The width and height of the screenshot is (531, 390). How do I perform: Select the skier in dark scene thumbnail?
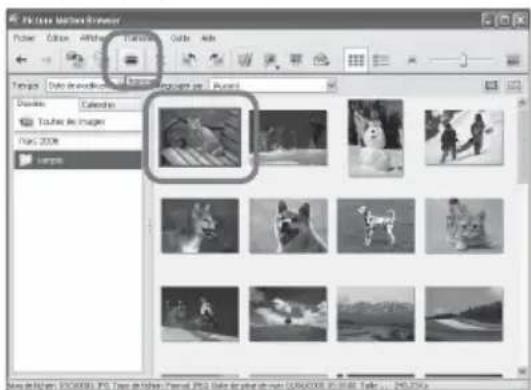tap(200, 314)
